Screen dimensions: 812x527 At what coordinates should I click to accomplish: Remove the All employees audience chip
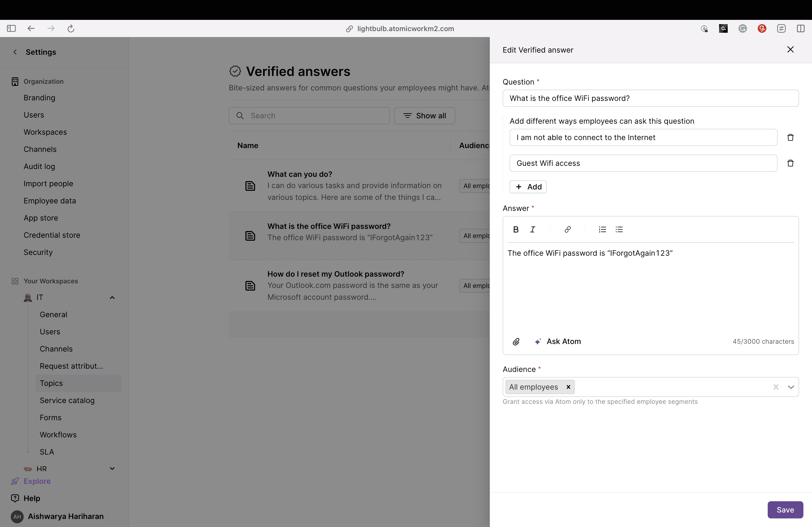click(568, 387)
